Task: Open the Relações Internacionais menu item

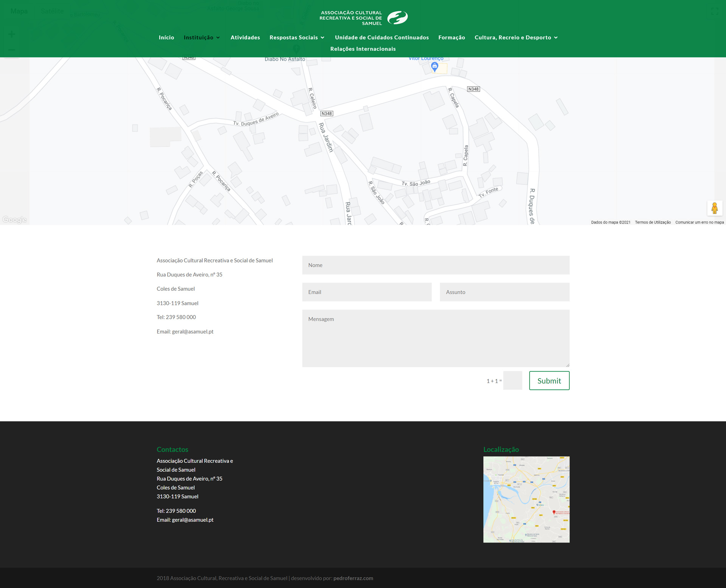Action: pyautogui.click(x=363, y=49)
